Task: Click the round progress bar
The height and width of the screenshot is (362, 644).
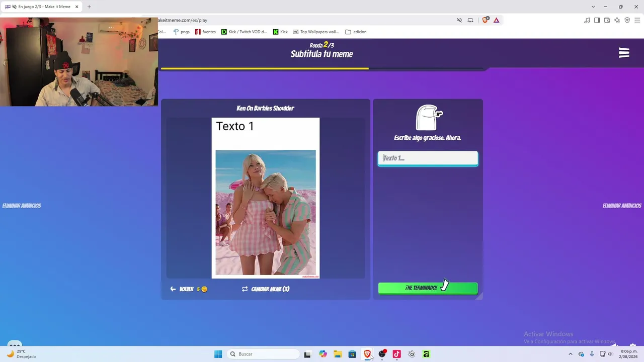Action: tap(322, 68)
